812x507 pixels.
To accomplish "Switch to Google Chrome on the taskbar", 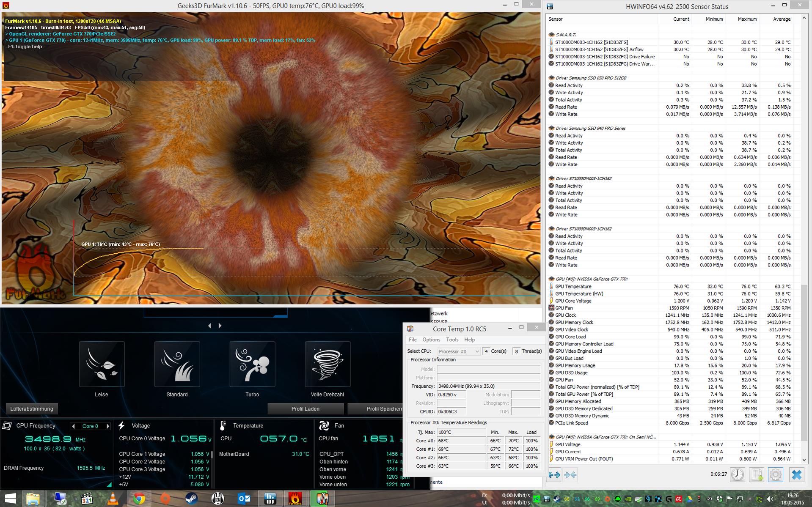I will click(139, 499).
